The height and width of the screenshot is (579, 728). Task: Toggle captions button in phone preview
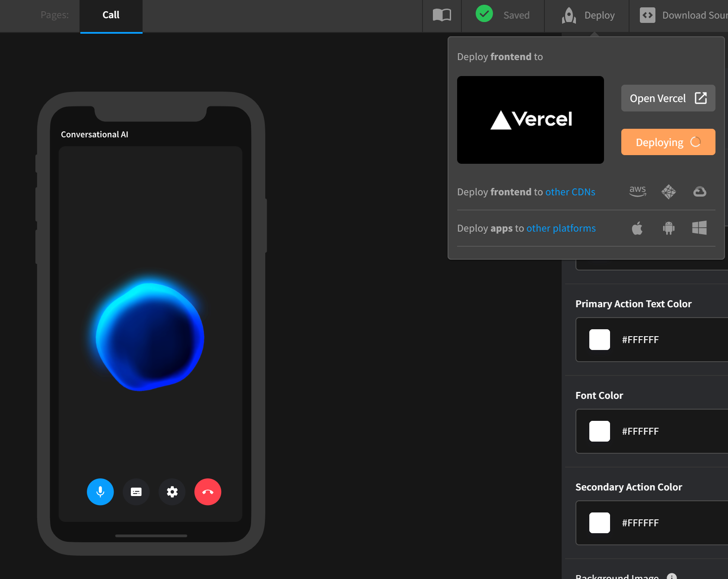[136, 492]
